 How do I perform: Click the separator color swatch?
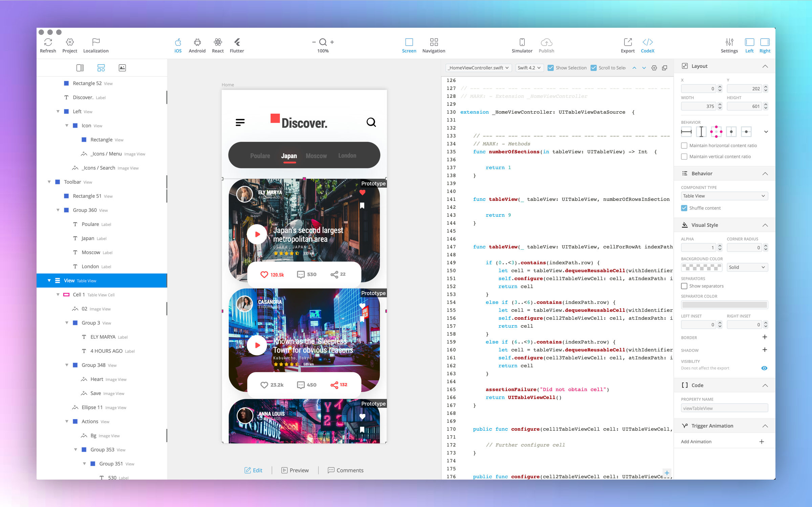coord(724,305)
